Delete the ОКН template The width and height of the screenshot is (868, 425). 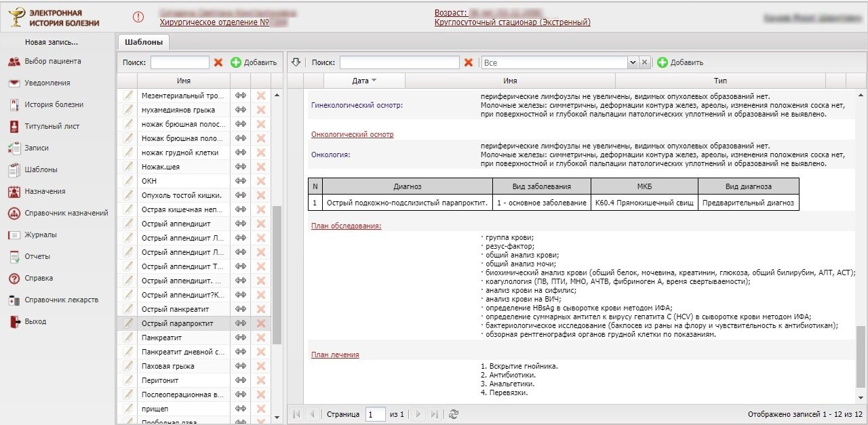(260, 180)
